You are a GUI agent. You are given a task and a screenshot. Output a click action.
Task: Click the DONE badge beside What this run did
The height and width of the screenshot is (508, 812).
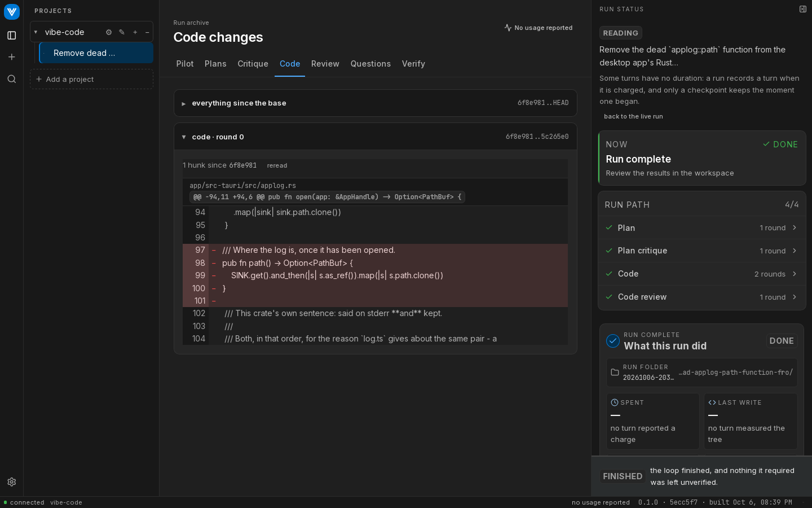pos(782,341)
